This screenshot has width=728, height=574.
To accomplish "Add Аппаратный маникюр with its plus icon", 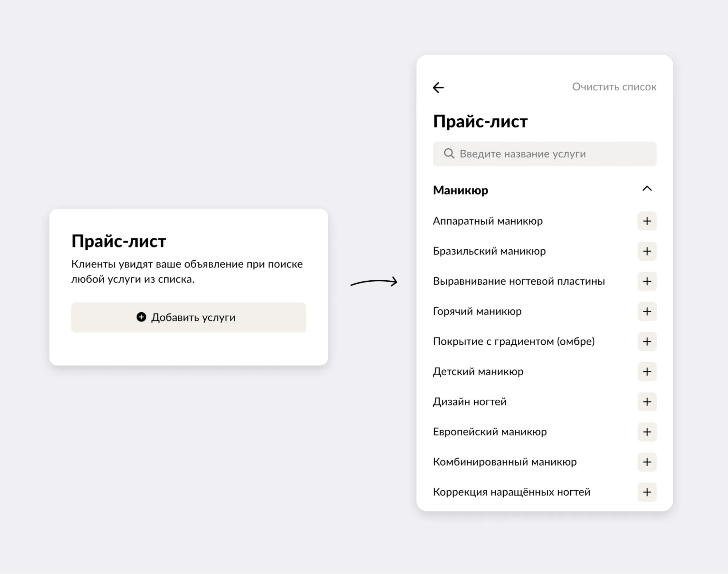I will 647,221.
